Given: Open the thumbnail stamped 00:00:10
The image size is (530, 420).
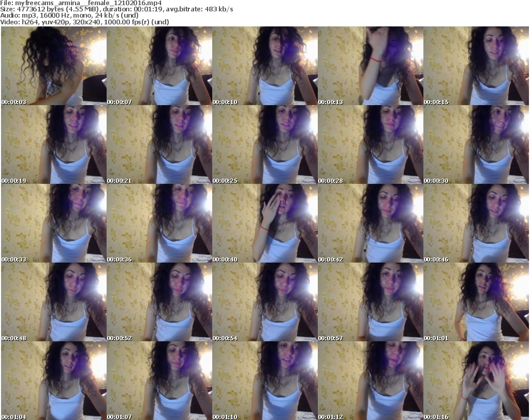Looking at the screenshot, I should [264, 66].
